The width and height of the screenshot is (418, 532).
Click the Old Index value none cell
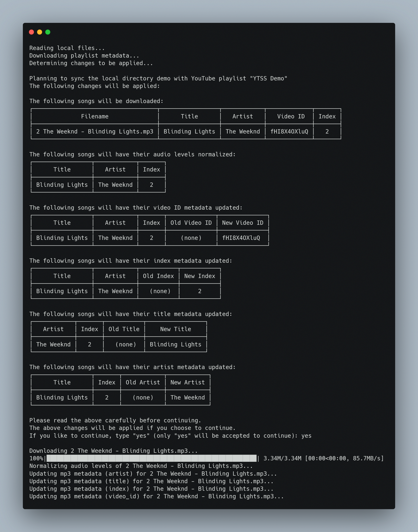pyautogui.click(x=159, y=291)
